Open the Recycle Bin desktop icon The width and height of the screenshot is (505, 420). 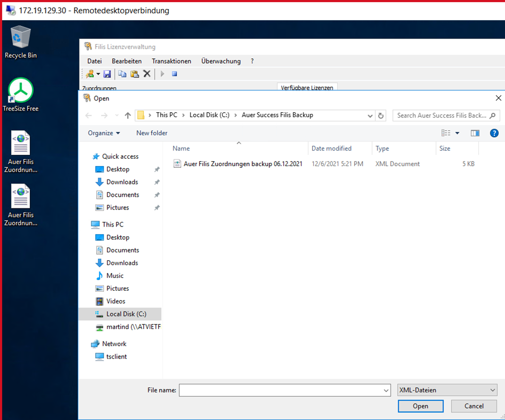click(21, 42)
